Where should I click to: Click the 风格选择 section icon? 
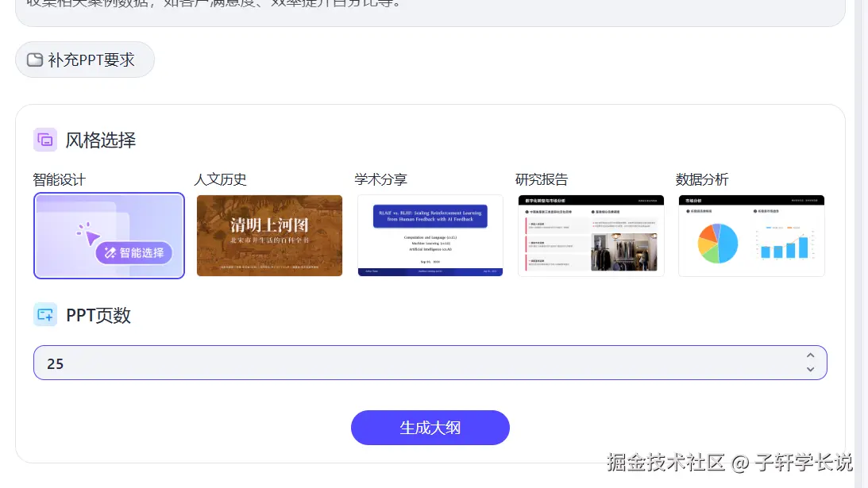(x=45, y=140)
